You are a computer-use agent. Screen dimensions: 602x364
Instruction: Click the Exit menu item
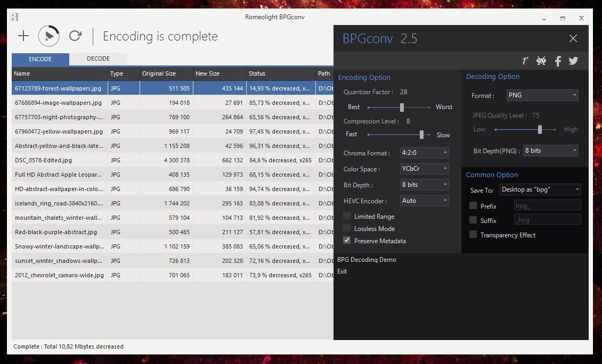tap(341, 271)
